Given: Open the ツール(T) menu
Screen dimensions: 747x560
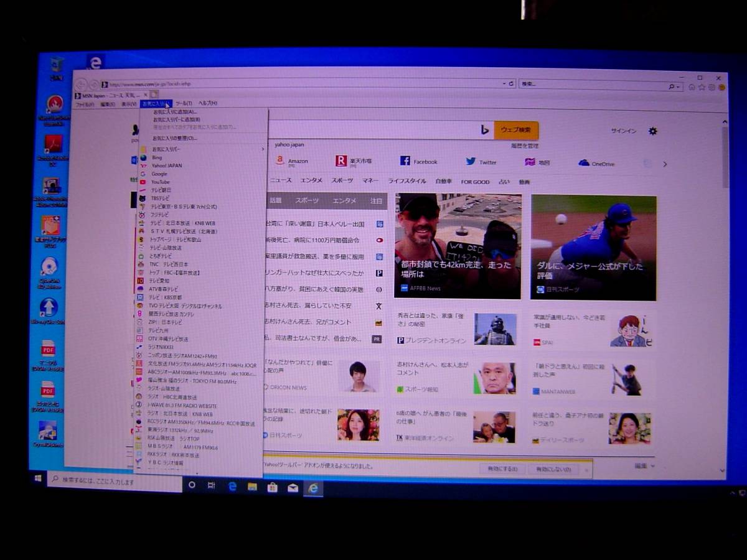Looking at the screenshot, I should [x=184, y=103].
